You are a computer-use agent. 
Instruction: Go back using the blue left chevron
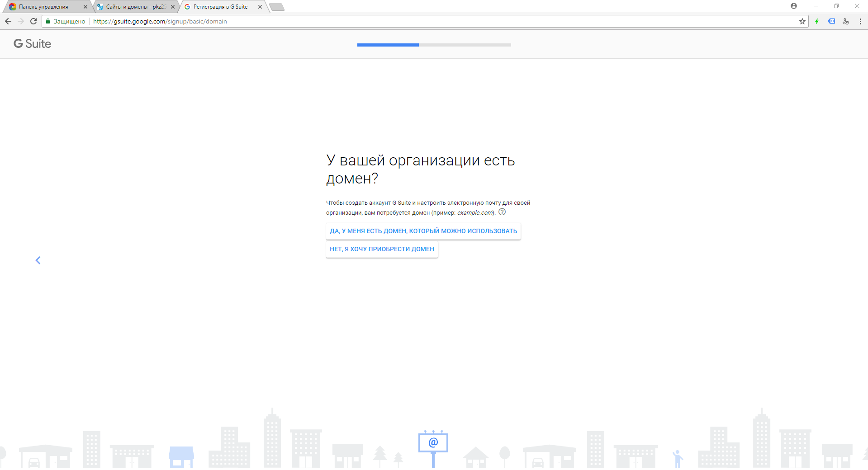pos(38,260)
